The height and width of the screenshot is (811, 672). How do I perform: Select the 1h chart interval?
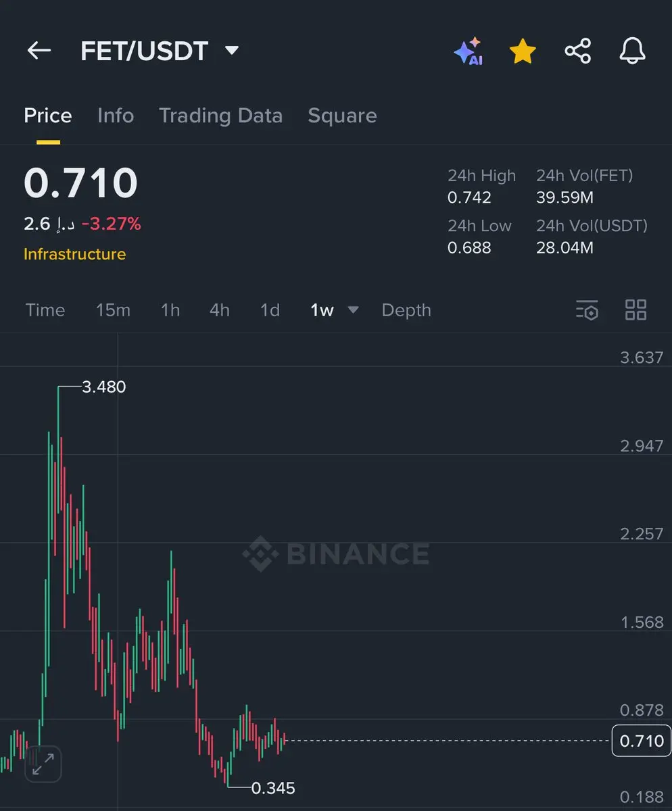(x=170, y=310)
